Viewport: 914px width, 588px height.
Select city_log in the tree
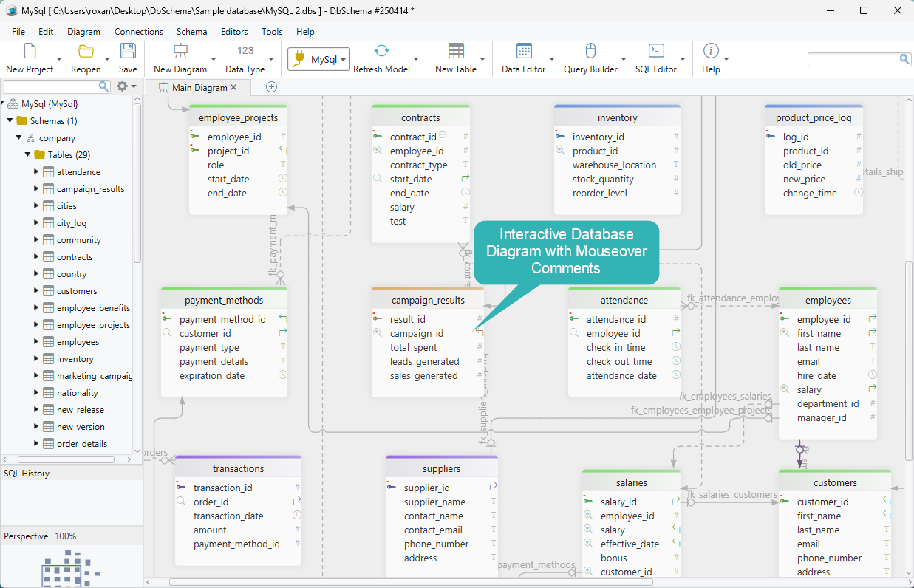click(72, 223)
